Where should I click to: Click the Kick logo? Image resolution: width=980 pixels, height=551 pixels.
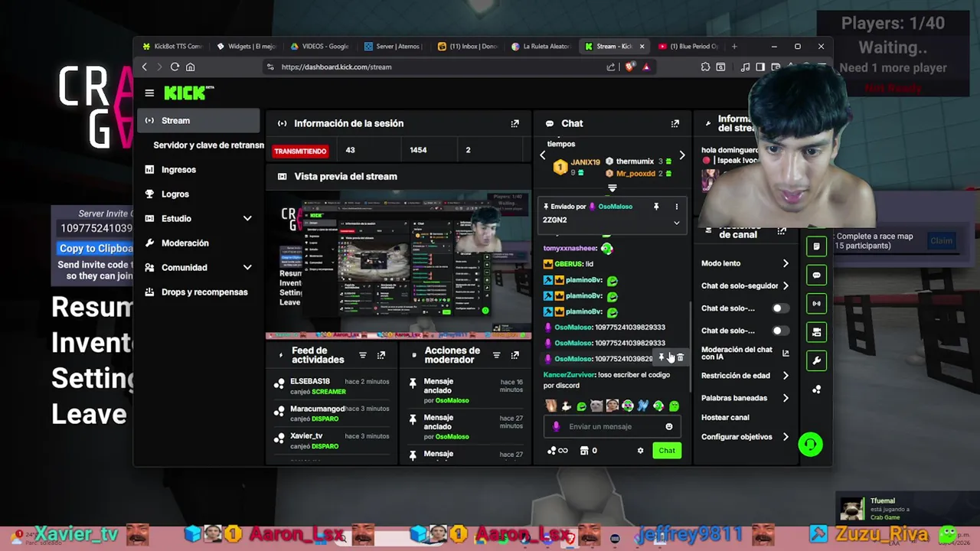[x=188, y=93]
